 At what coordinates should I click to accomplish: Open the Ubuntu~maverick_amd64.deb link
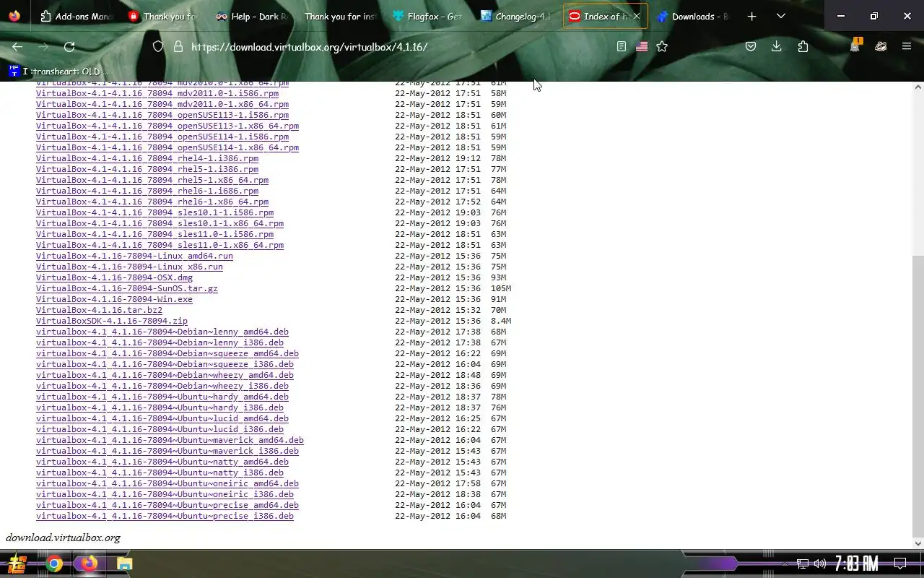[x=170, y=440]
